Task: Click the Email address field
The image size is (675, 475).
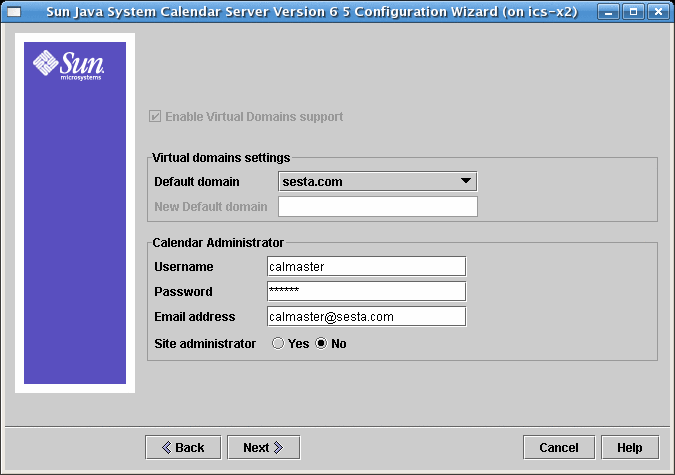Action: click(366, 317)
